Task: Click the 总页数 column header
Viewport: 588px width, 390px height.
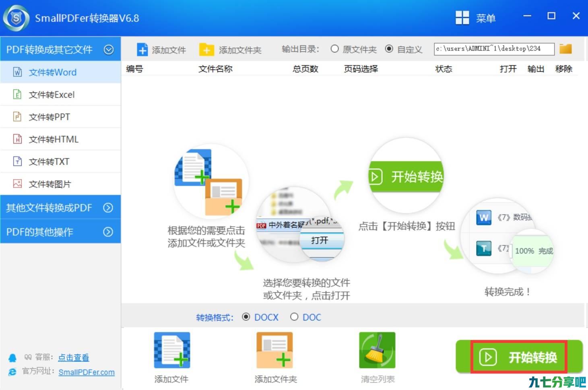Action: tap(305, 69)
